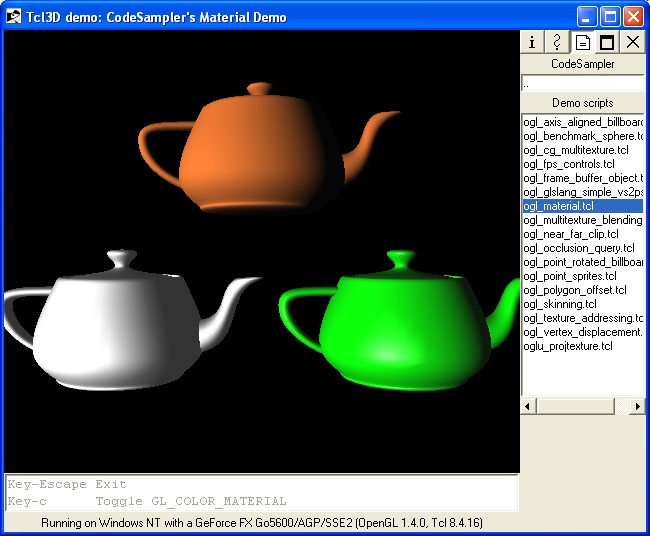
Task: Click the scroll right arrow of list
Action: click(x=638, y=406)
